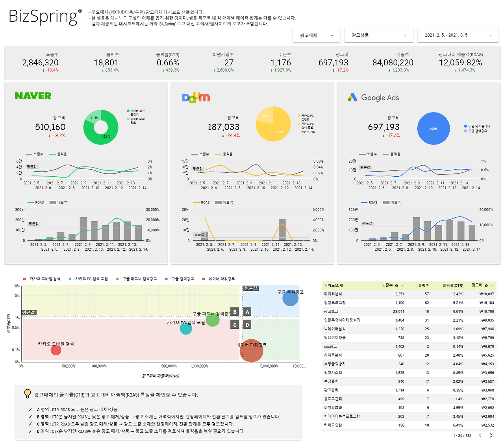504x444 pixels.
Task: Toggle 노출수 series in Naver line chart legend
Action: point(35,154)
